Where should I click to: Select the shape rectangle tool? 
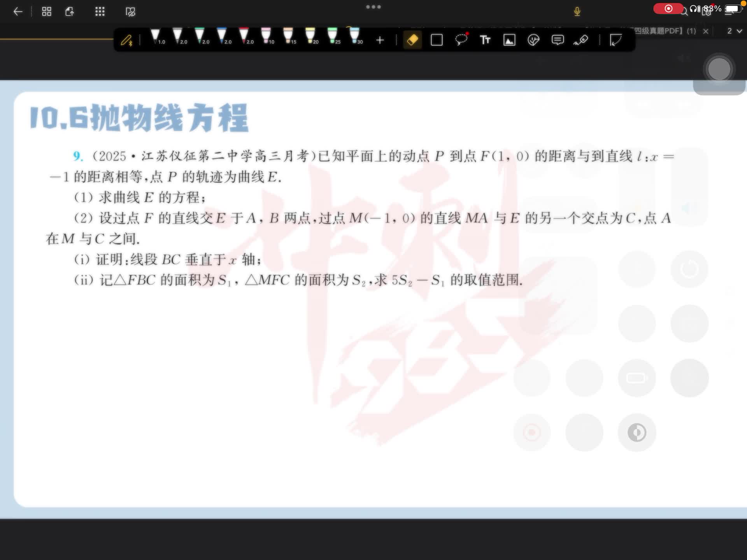point(437,40)
